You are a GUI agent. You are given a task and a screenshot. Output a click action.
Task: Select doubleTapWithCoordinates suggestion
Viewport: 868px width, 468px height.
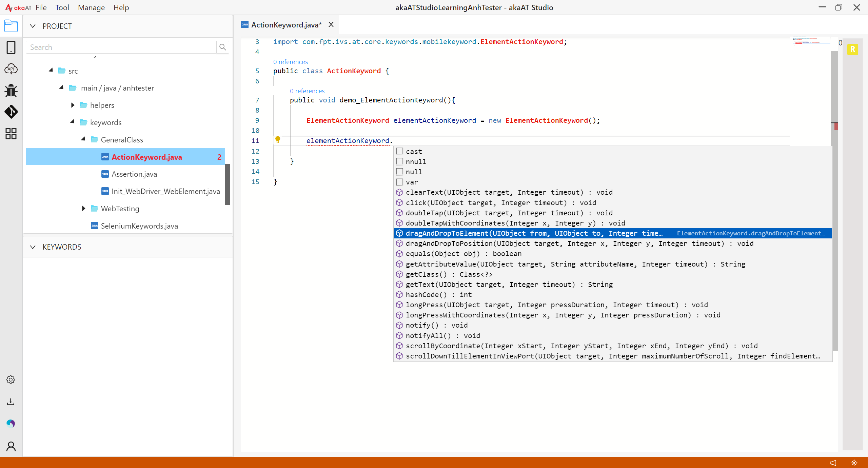coord(613,223)
